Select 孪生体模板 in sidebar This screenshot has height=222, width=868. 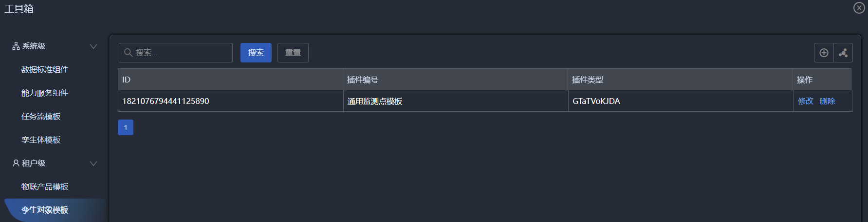41,140
